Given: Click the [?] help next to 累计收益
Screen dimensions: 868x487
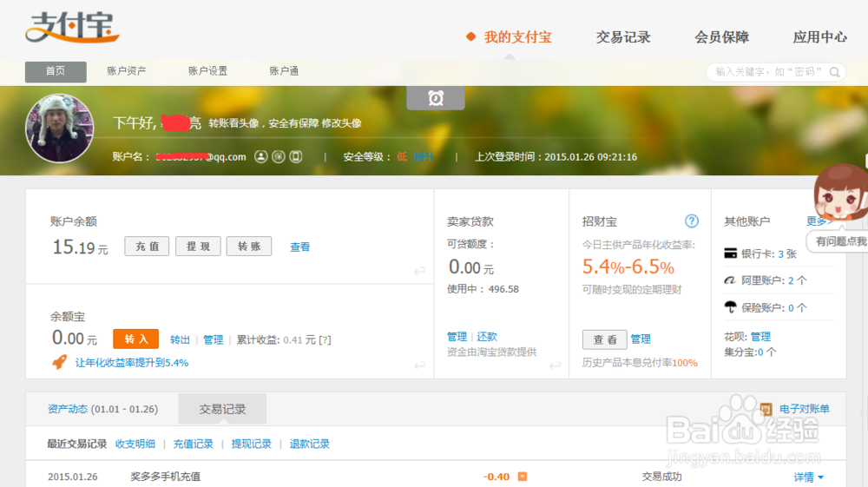Looking at the screenshot, I should [325, 339].
